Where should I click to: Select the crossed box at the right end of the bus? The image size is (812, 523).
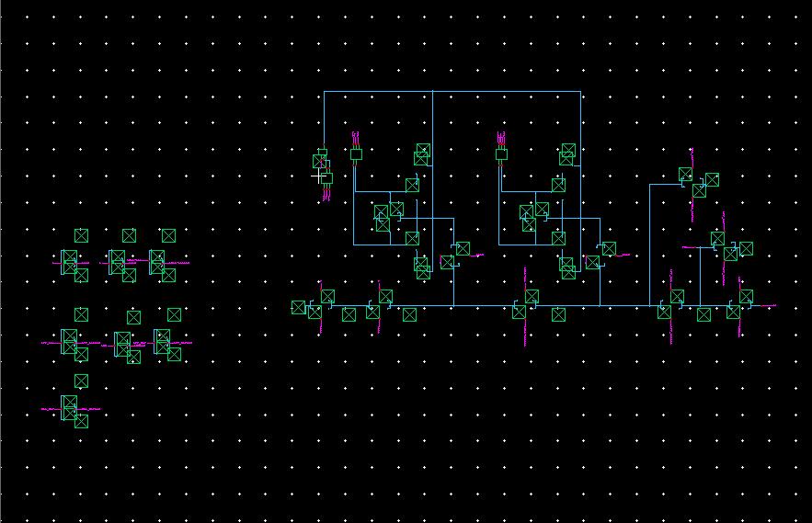pos(746,297)
